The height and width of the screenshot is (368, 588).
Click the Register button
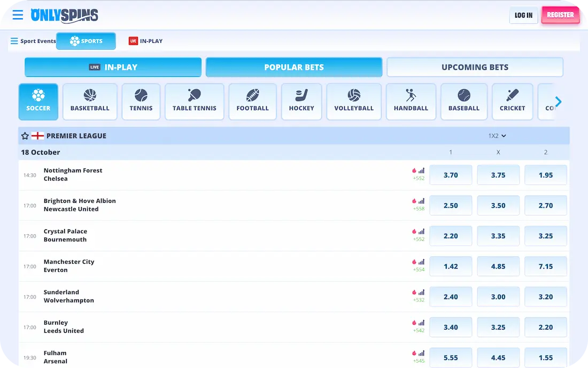[x=560, y=15]
